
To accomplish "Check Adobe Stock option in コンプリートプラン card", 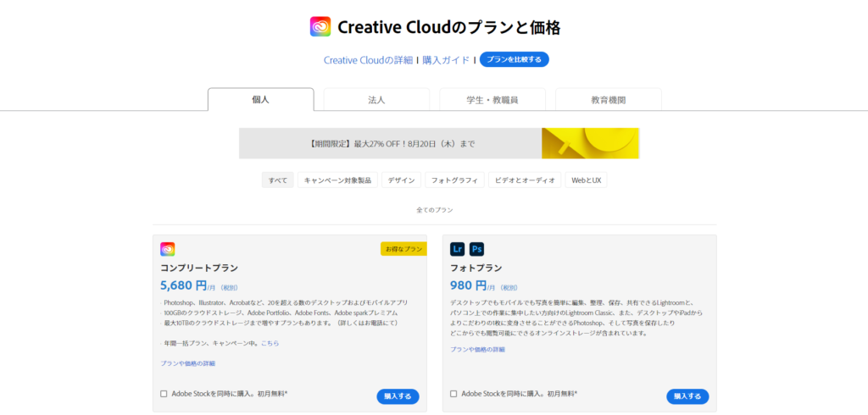I will point(164,394).
